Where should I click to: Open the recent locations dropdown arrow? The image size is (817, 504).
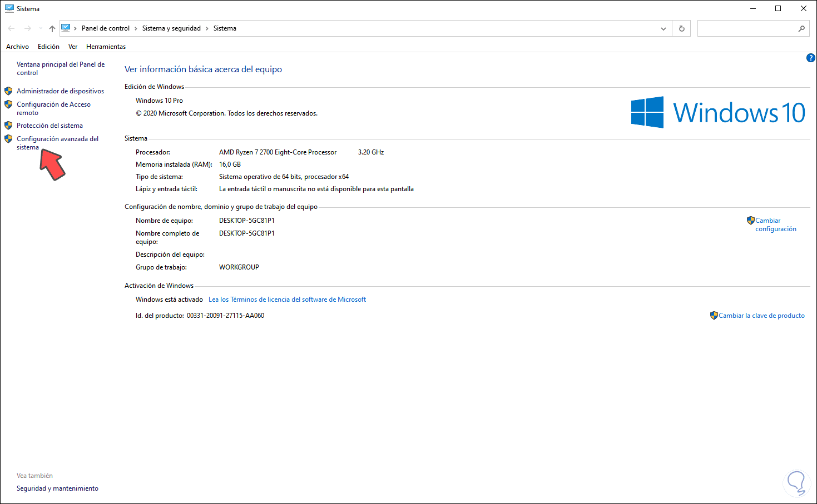coord(41,28)
